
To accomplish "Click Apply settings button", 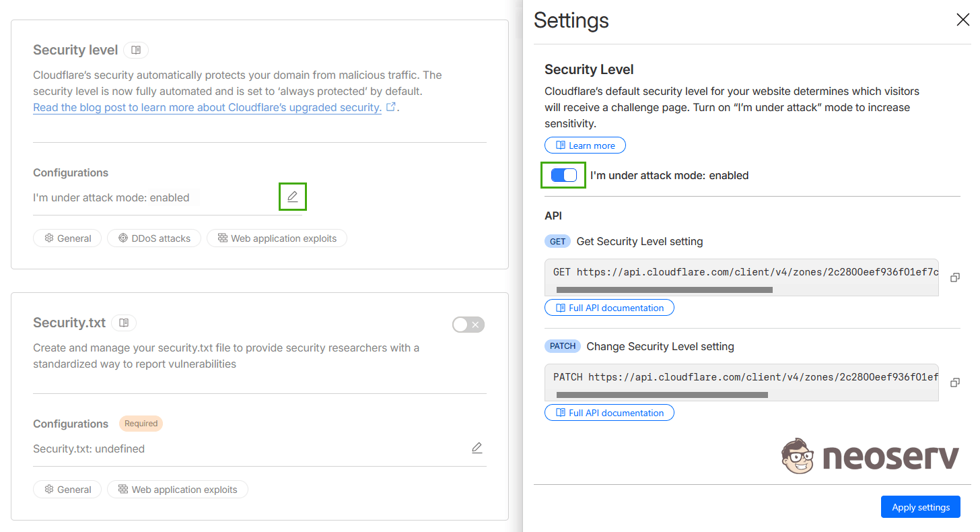I will tap(921, 507).
